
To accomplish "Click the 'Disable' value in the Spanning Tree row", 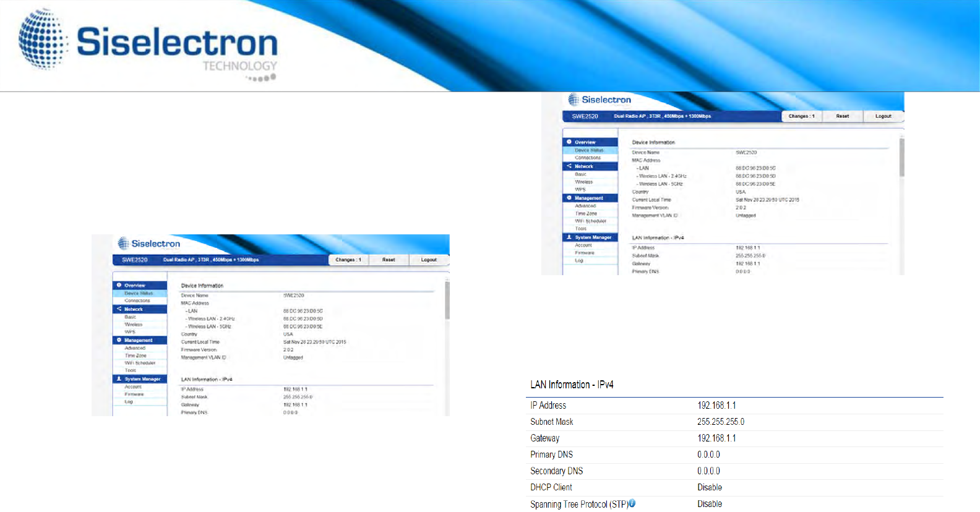I will point(710,504).
